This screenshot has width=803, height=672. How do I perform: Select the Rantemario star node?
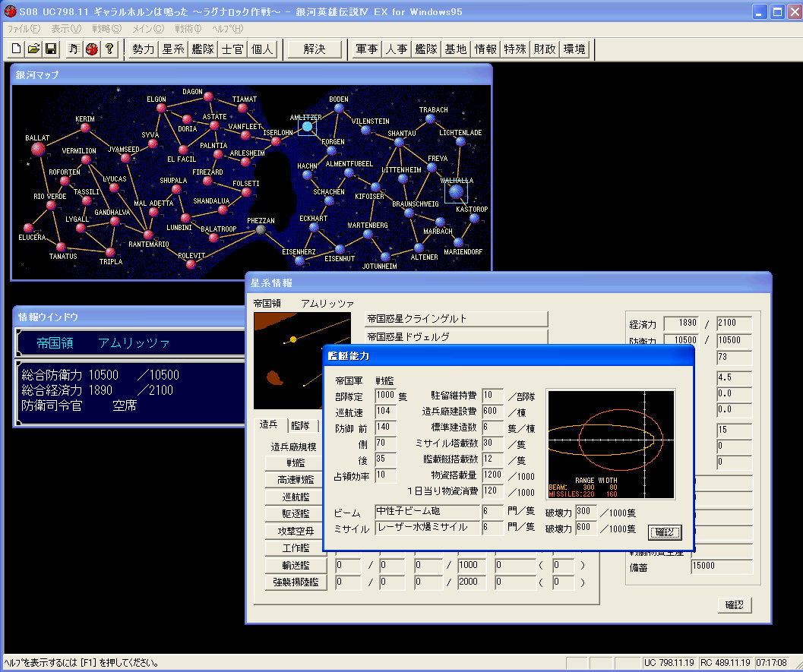click(x=148, y=235)
